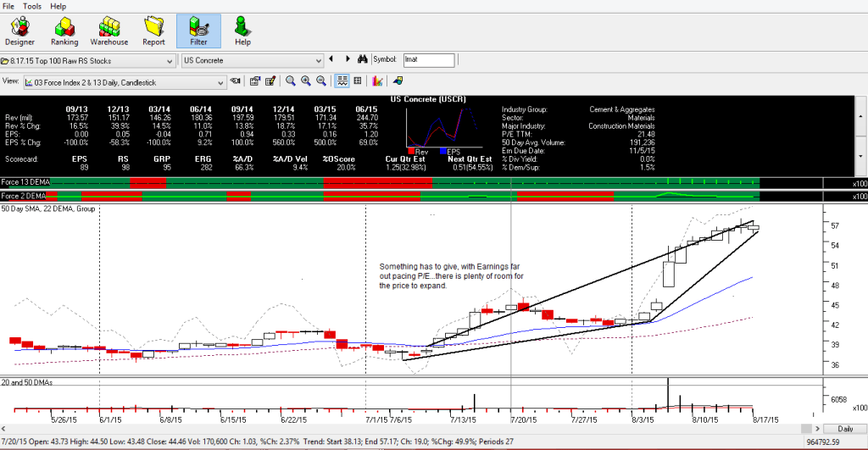Click the zoom out magnifier icon
The height and width of the screenshot is (450, 868).
pos(321,81)
